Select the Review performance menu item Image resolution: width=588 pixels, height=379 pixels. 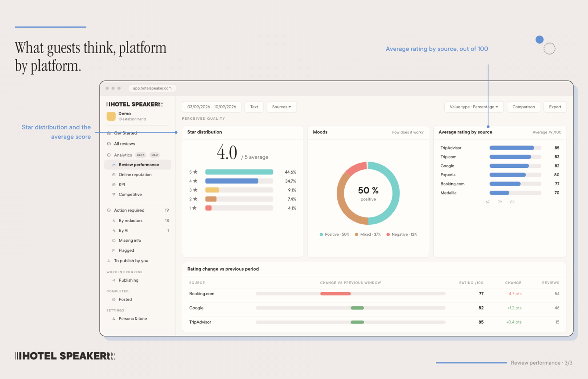click(138, 165)
